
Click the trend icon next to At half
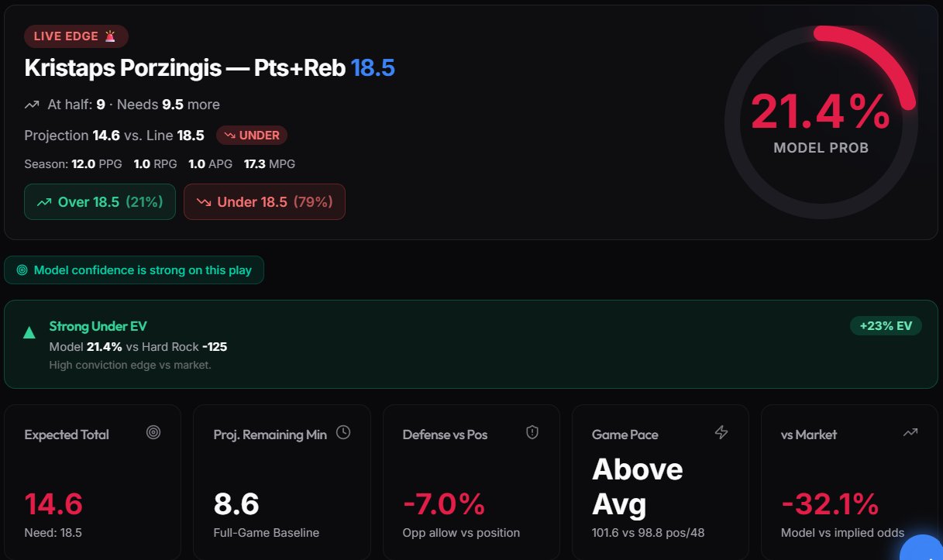pos(32,105)
